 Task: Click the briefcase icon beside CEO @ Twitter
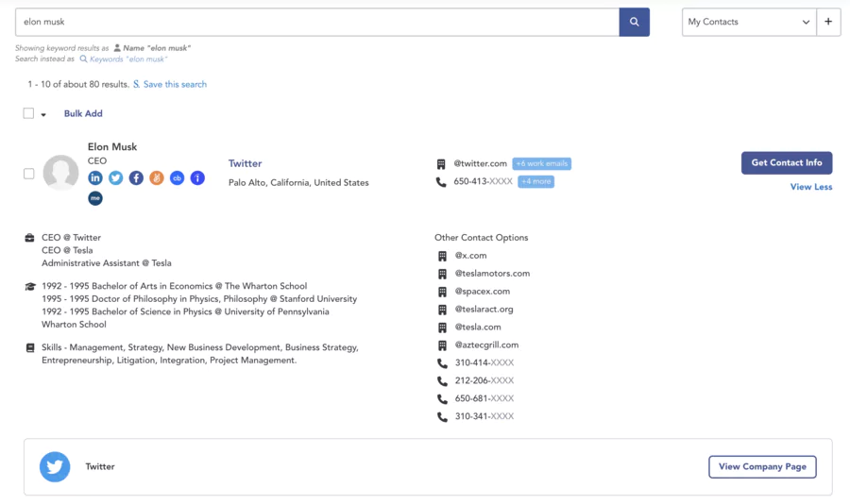(30, 238)
